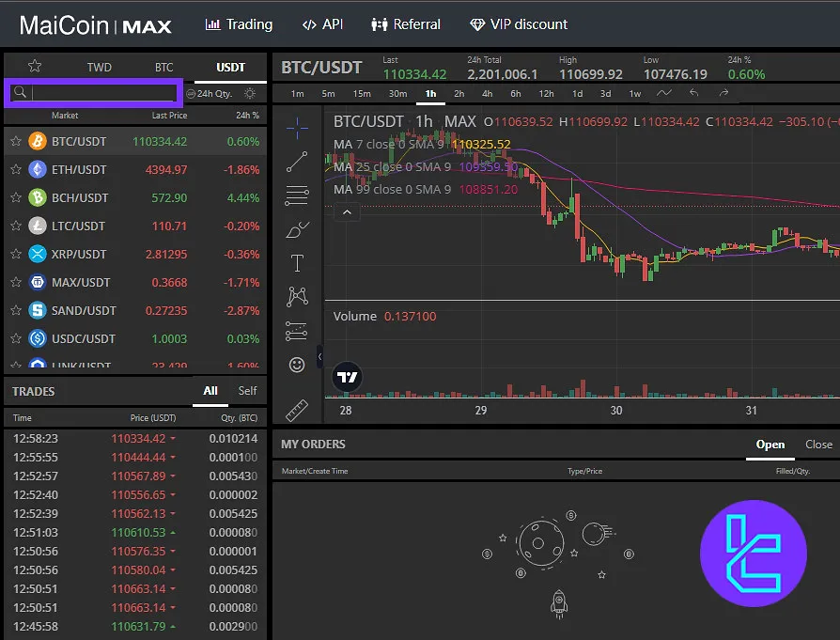Favorite the BTC/USDT market star
840x640 pixels.
tap(16, 141)
